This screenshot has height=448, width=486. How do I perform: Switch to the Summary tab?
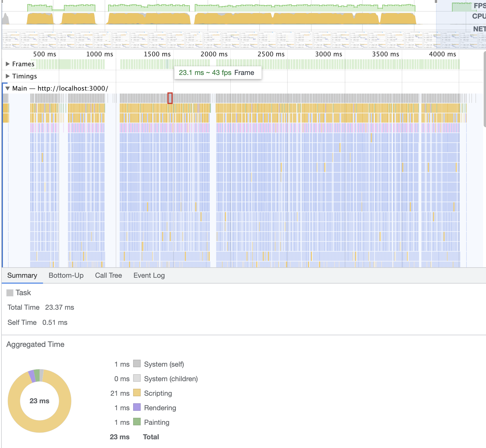pyautogui.click(x=22, y=275)
